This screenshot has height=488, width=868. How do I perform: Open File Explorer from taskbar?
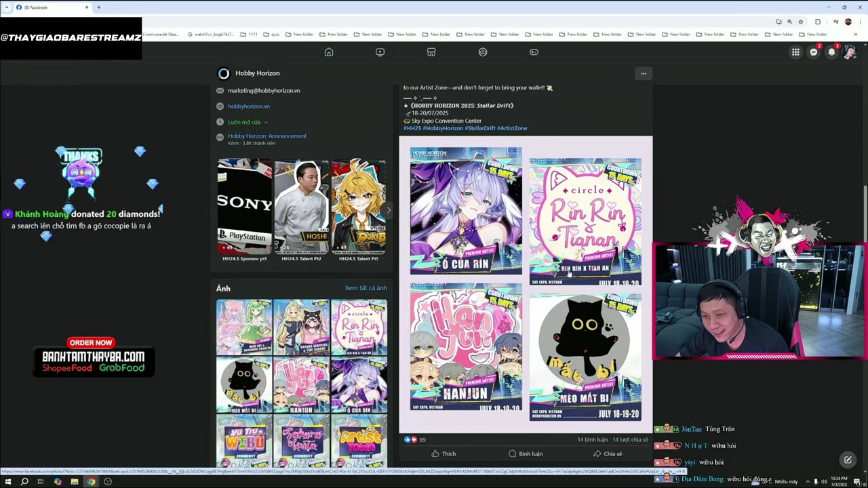coord(74,481)
